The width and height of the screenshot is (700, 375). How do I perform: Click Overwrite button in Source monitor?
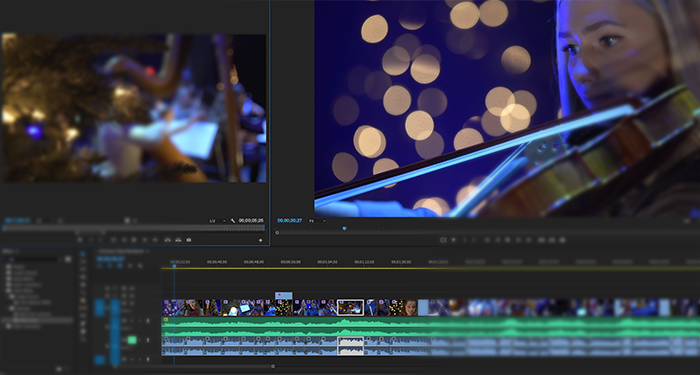coord(178,240)
